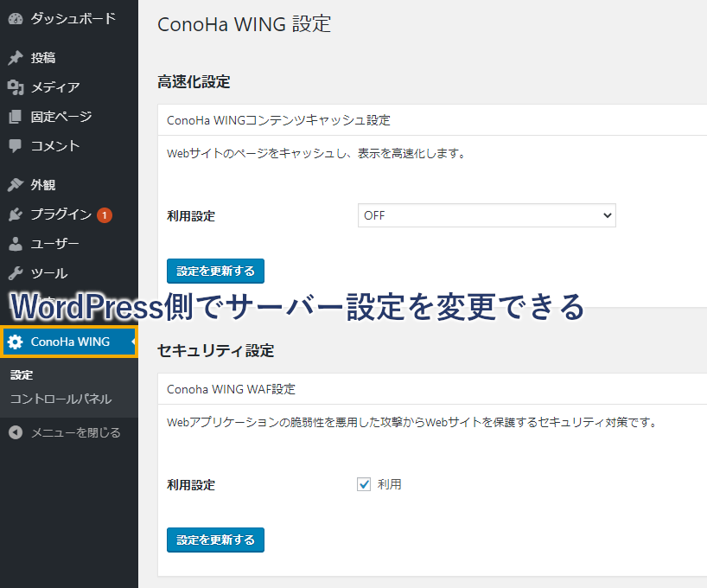
Task: Open the 利用設定 cache dropdown showing OFF
Action: [x=487, y=215]
